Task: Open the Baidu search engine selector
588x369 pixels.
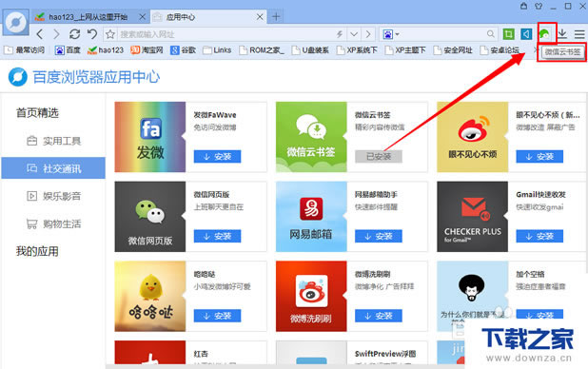Action: coord(391,34)
